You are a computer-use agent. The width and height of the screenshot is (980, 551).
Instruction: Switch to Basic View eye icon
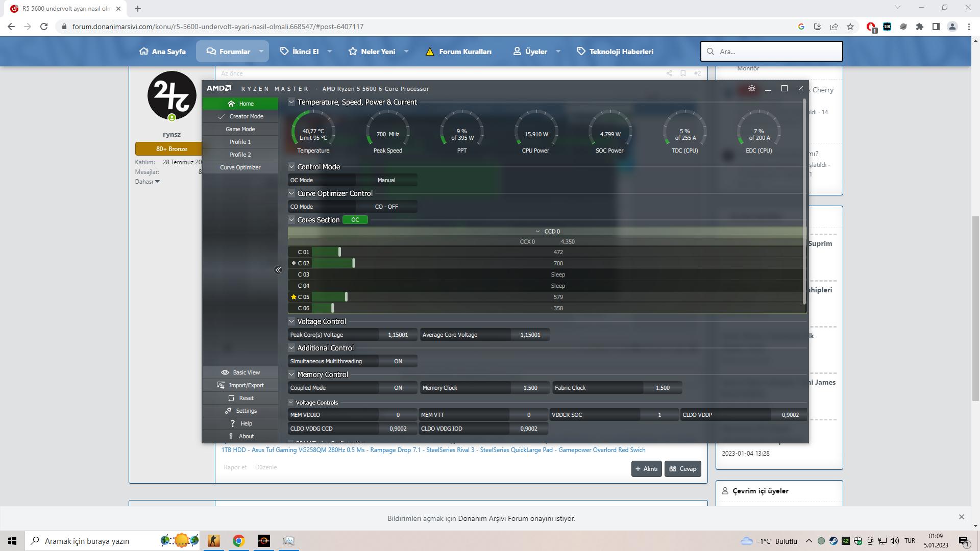click(225, 372)
